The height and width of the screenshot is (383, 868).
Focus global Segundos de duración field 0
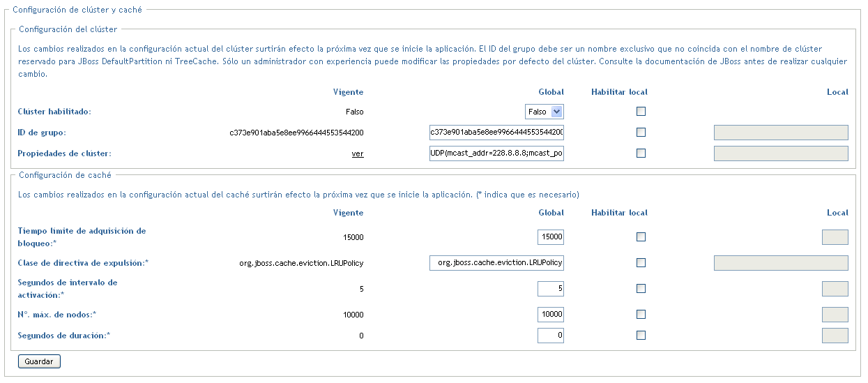tap(551, 336)
